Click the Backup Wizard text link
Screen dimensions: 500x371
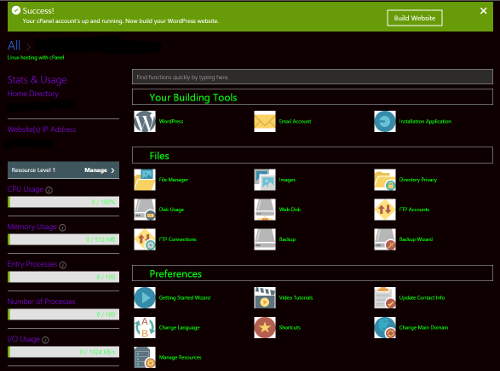coord(416,239)
